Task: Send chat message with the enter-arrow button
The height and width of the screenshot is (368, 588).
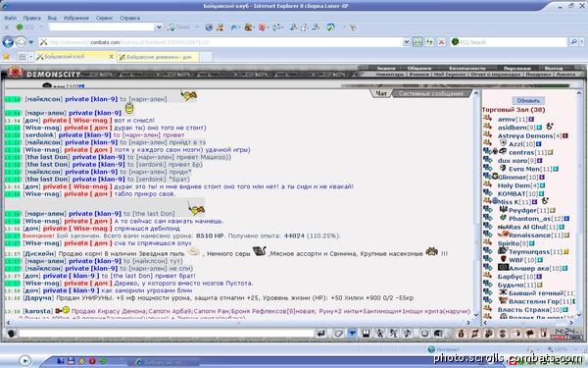Action: click(x=321, y=333)
